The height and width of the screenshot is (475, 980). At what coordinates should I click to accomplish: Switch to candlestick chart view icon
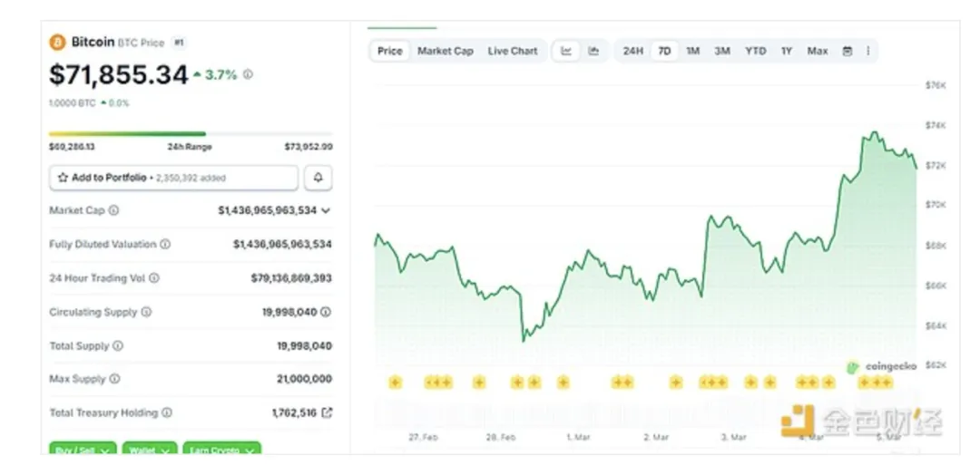point(593,51)
